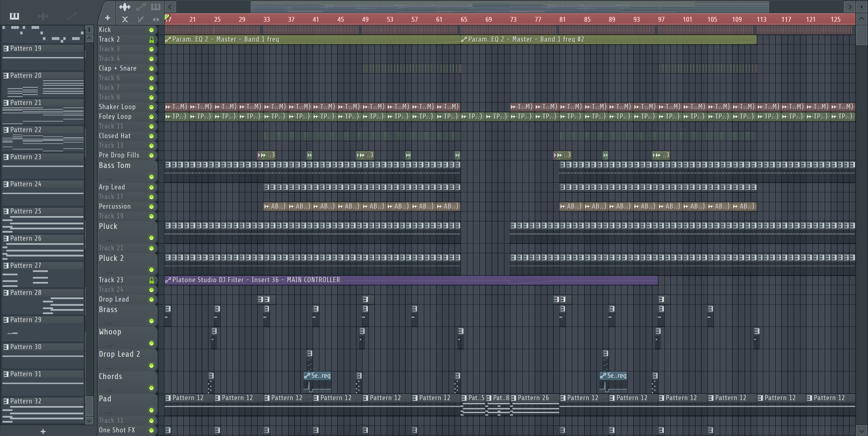Click the icon beside Pattern 19 in the picker
The height and width of the screenshot is (436, 868).
tap(6, 49)
